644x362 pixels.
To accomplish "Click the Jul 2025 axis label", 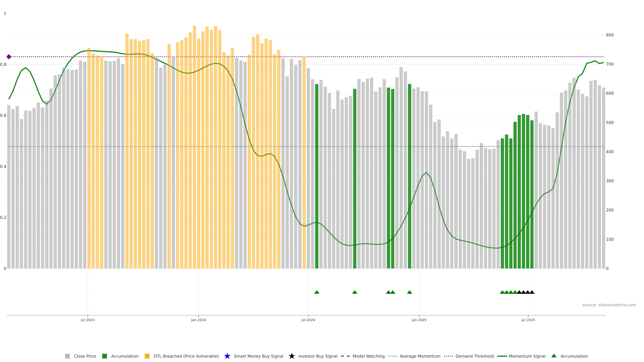I will (x=528, y=320).
